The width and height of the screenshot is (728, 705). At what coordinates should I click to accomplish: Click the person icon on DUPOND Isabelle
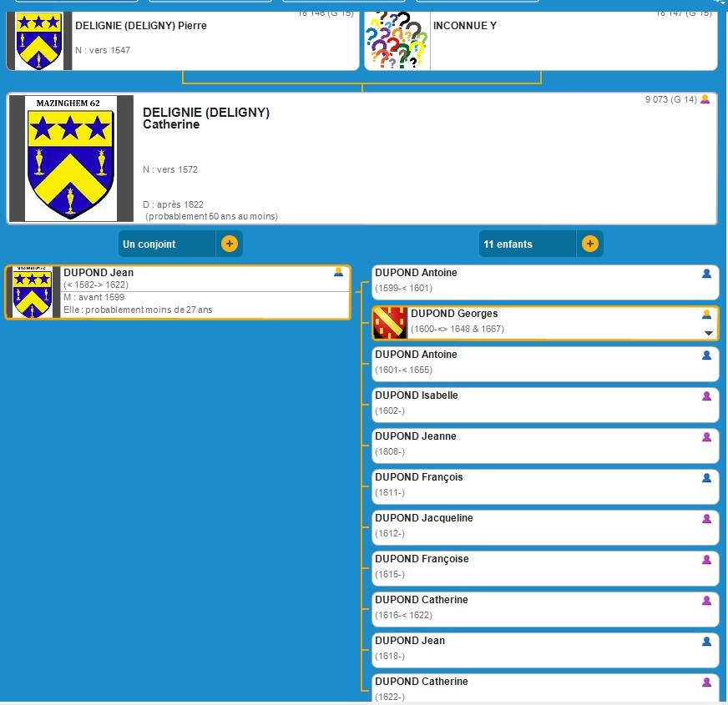tap(706, 396)
